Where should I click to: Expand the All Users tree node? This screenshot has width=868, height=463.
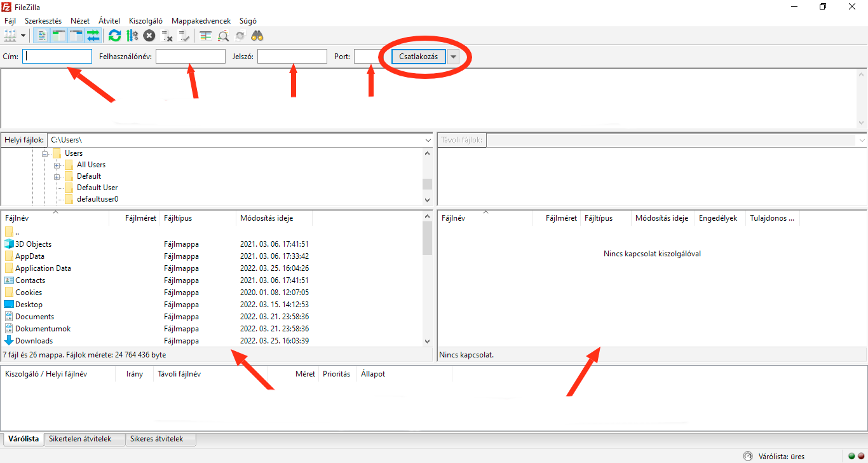pos(58,165)
